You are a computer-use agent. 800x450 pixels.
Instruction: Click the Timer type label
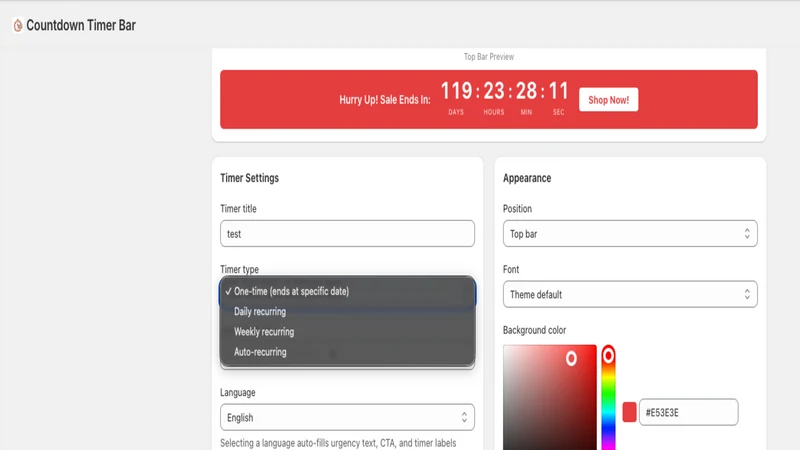[239, 269]
